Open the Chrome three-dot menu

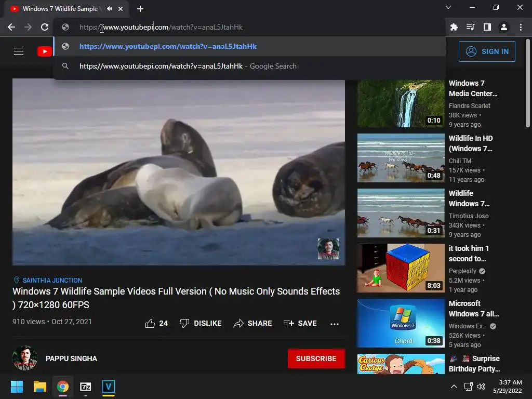pyautogui.click(x=521, y=27)
